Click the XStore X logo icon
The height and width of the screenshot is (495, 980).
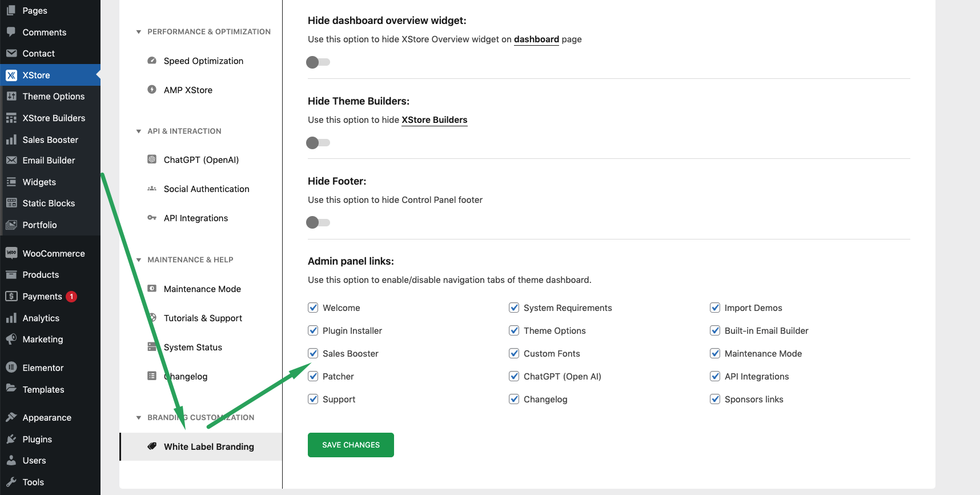tap(11, 75)
